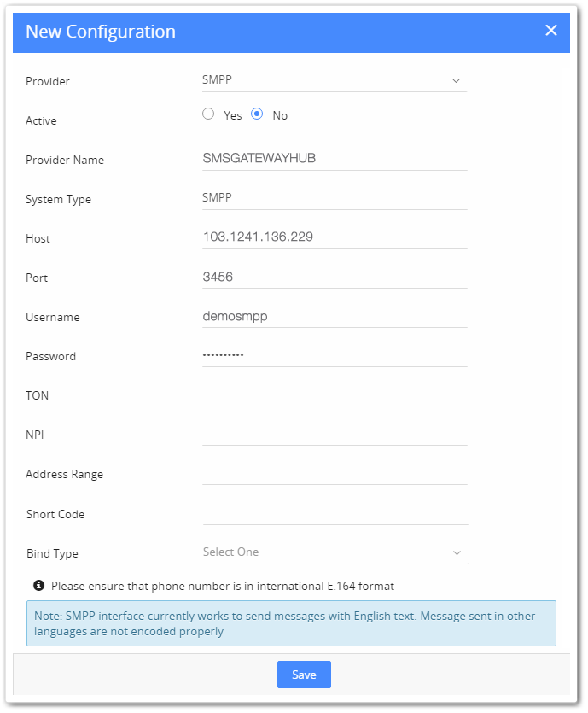
Task: Expand the Bind Type dropdown
Action: point(324,552)
